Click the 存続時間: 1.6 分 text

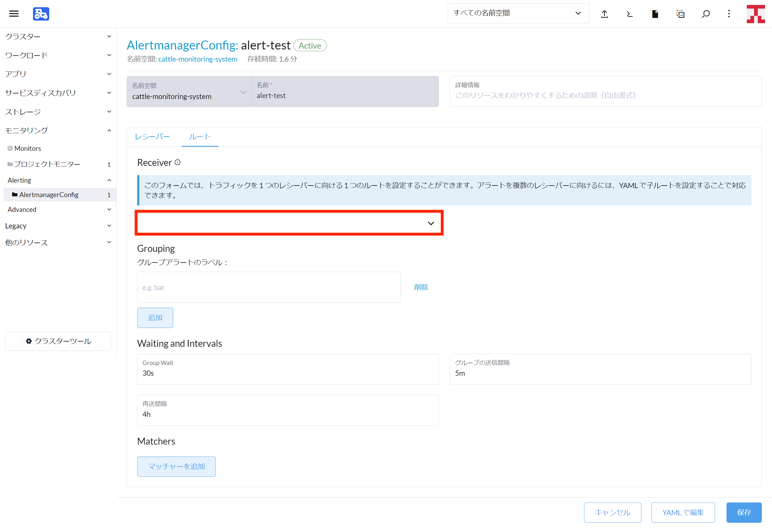pos(272,59)
